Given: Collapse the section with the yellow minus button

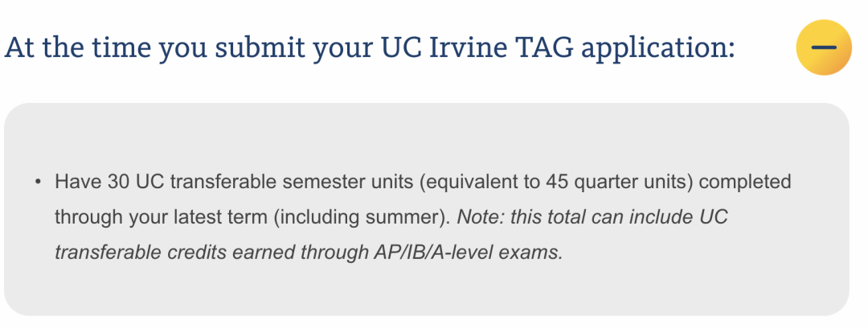Looking at the screenshot, I should click(x=824, y=47).
